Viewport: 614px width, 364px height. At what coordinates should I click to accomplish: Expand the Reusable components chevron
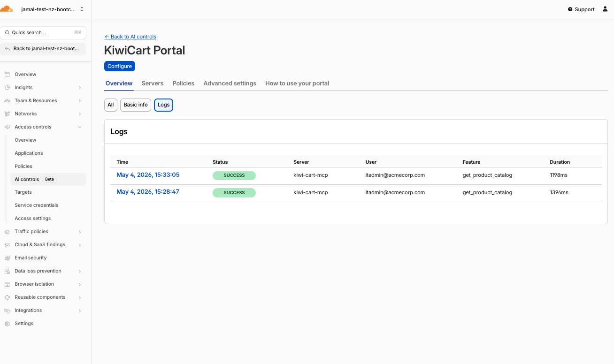[x=80, y=297]
